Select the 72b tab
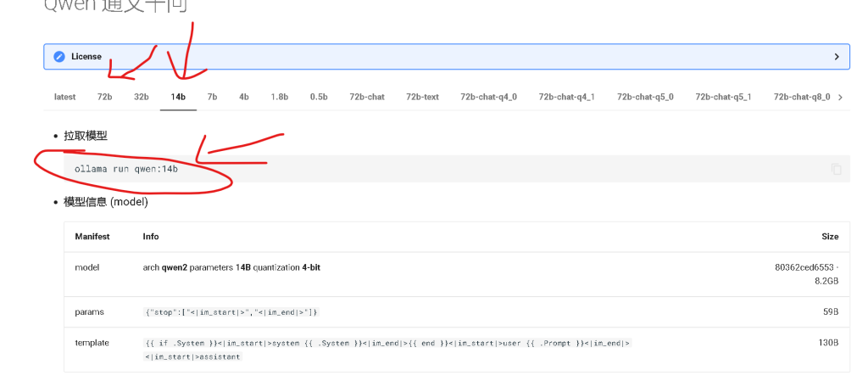Viewport: 868px width, 381px height. pos(104,97)
